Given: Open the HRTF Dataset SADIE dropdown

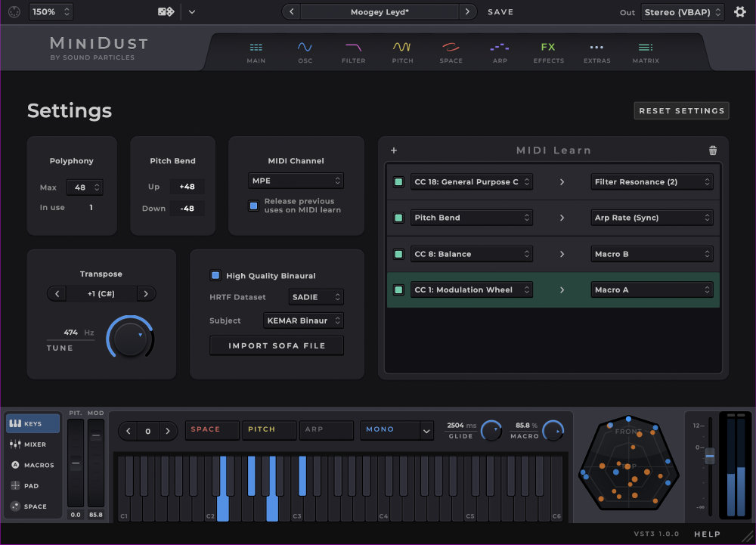Looking at the screenshot, I should (315, 297).
